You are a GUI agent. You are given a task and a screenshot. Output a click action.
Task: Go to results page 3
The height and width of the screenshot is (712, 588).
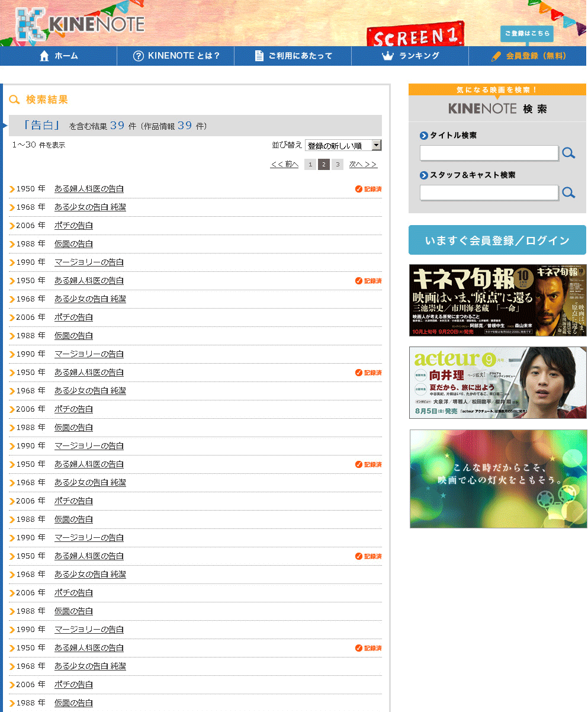click(338, 165)
